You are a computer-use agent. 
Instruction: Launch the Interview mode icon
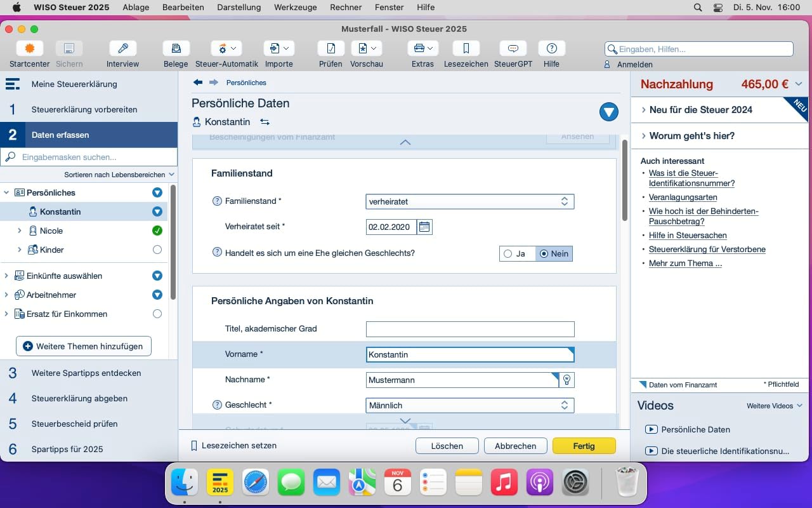(x=123, y=49)
